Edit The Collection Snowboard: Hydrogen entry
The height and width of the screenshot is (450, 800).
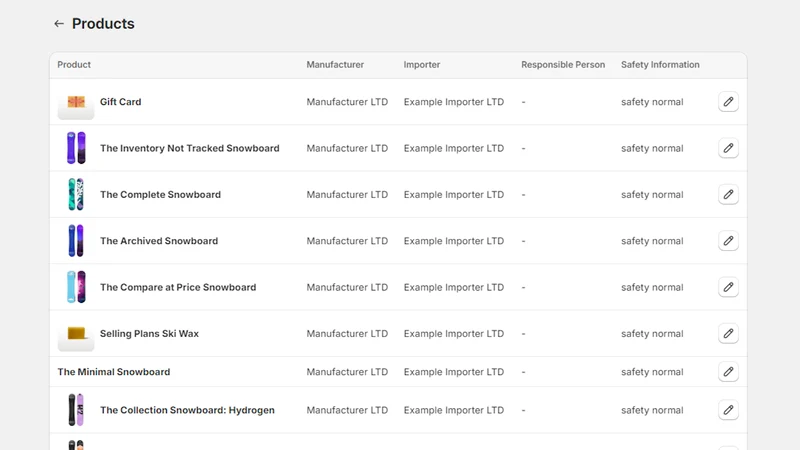728,410
